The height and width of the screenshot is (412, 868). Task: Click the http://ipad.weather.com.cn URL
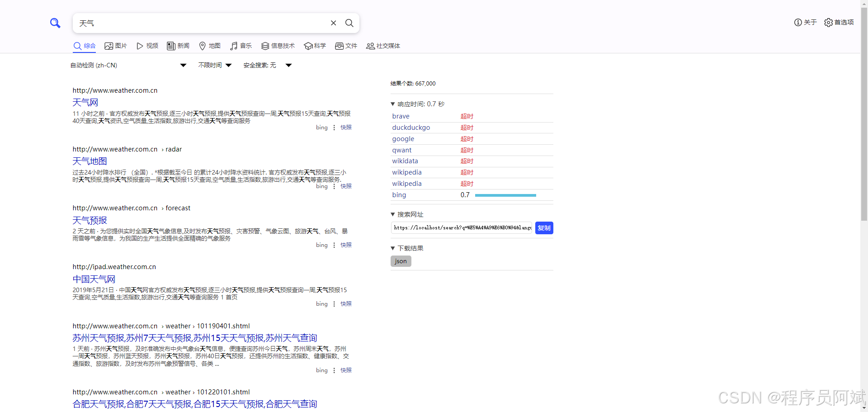pyautogui.click(x=114, y=267)
